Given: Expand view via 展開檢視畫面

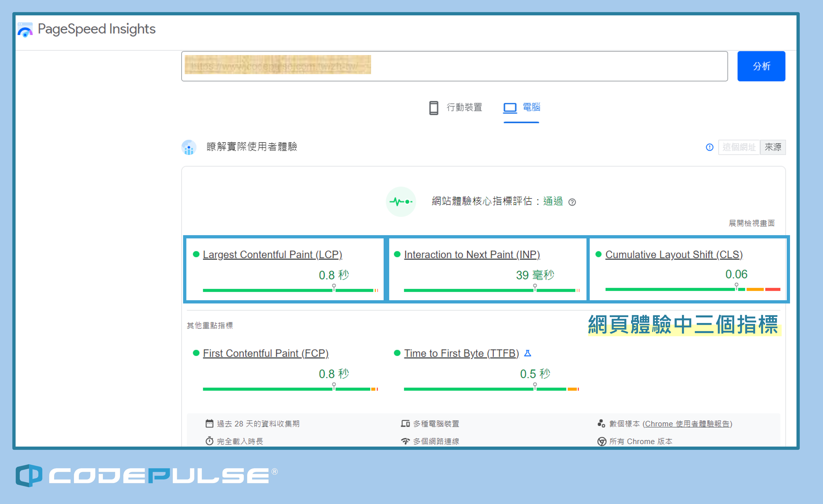Looking at the screenshot, I should (751, 223).
